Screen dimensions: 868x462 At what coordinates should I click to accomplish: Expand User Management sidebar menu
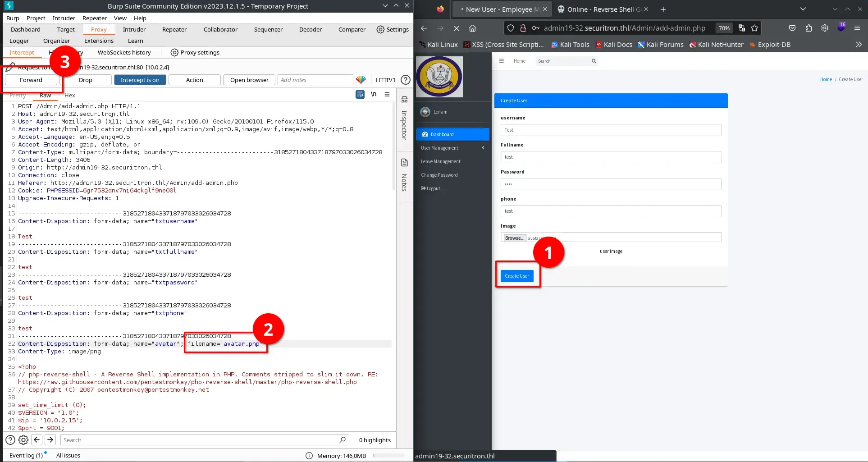[x=452, y=148]
